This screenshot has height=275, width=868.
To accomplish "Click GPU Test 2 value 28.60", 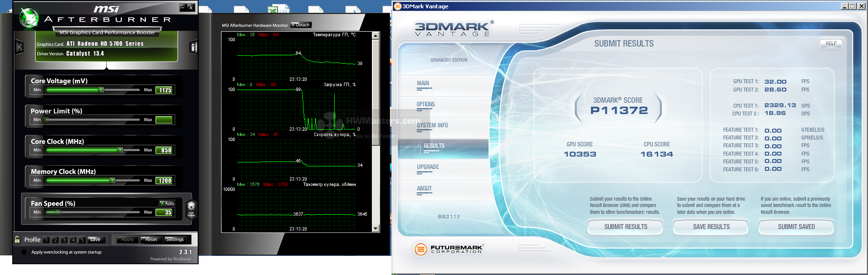I will pos(776,90).
